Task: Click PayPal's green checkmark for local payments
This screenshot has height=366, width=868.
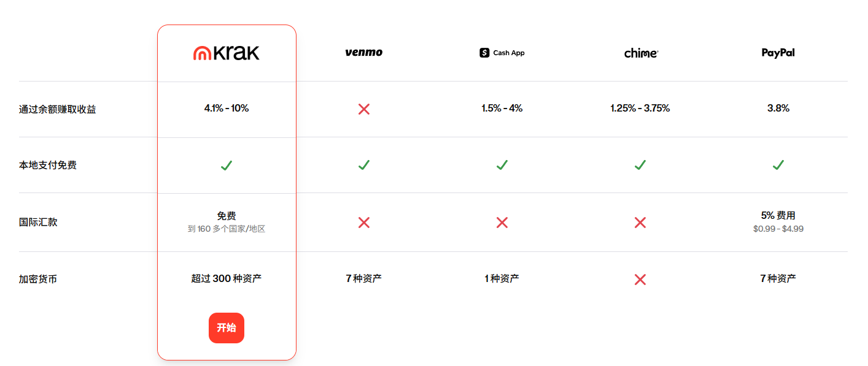Action: (778, 165)
